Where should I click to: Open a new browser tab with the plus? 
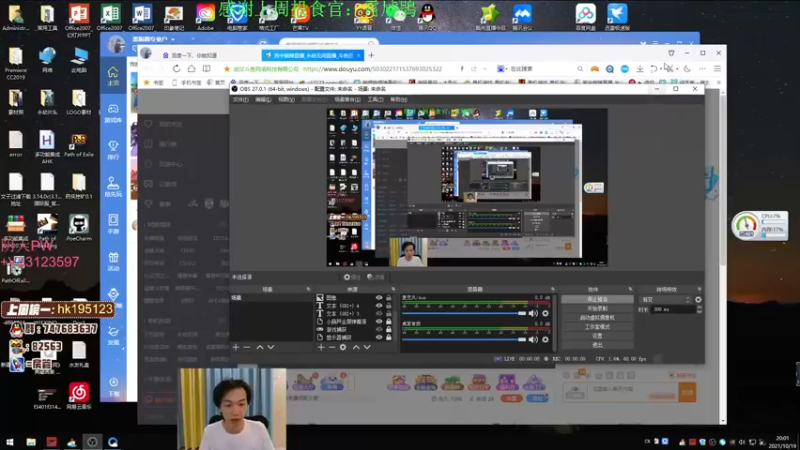tap(371, 55)
